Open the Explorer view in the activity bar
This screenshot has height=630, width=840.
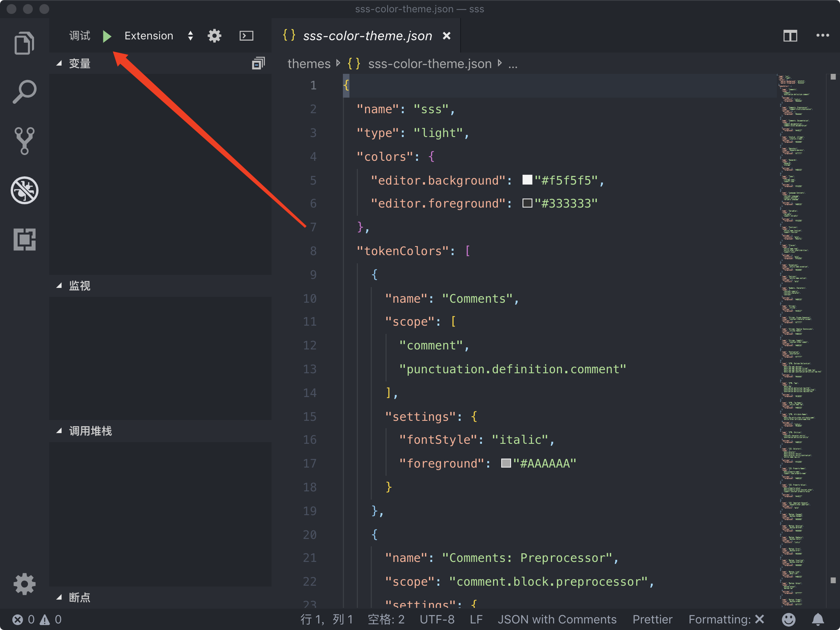(x=25, y=42)
